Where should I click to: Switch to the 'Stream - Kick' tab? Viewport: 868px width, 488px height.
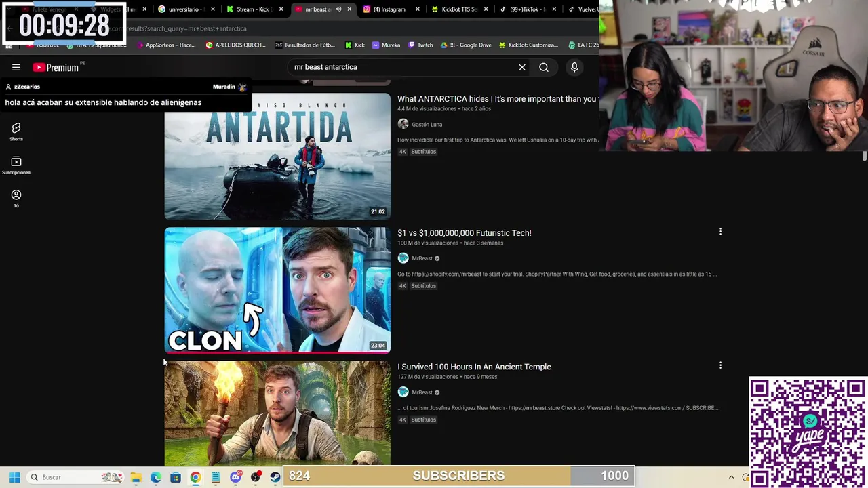pos(254,9)
